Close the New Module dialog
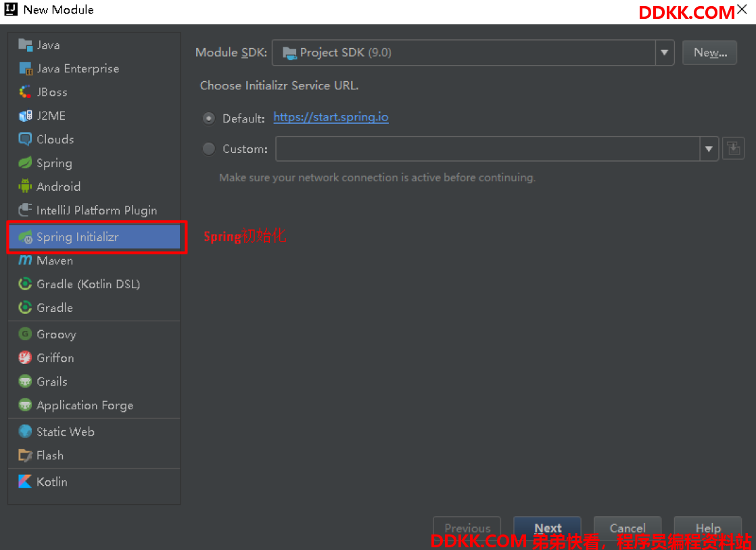 click(x=742, y=9)
